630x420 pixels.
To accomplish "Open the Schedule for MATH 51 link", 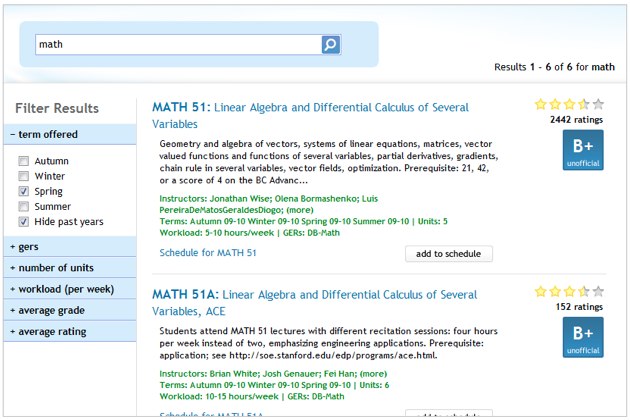I will coord(208,253).
